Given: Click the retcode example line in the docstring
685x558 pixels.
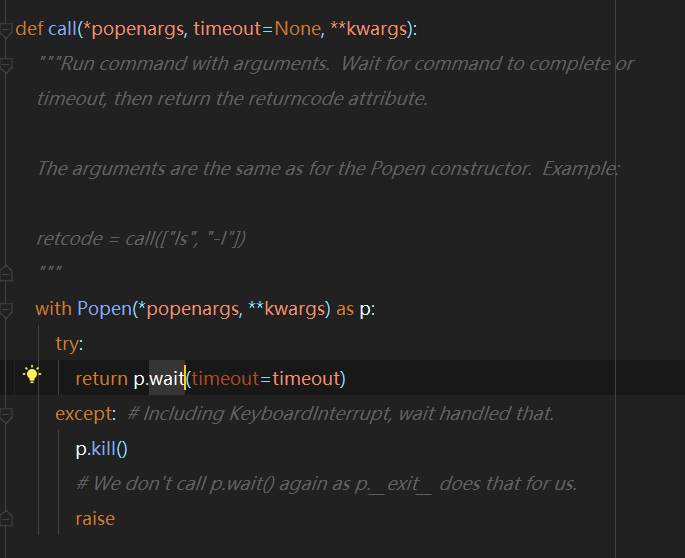Looking at the screenshot, I should tap(141, 239).
